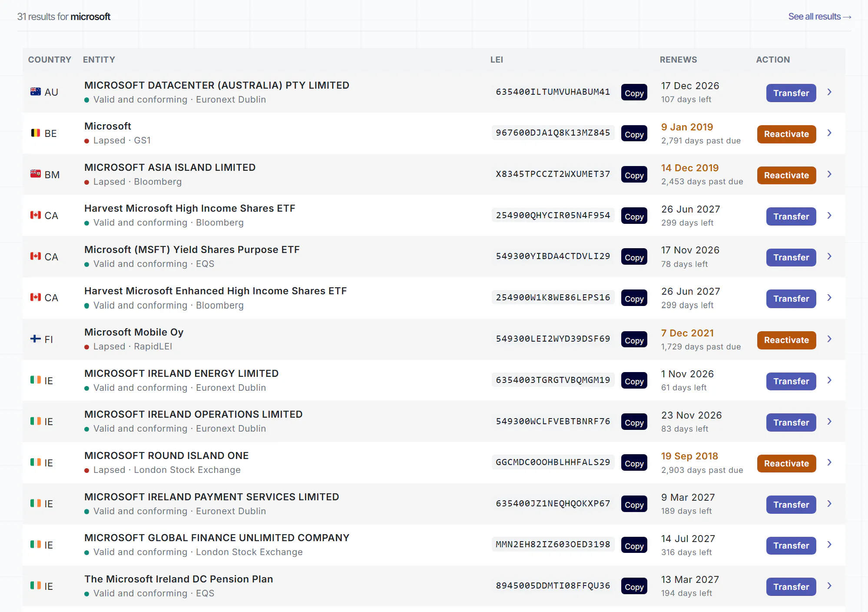
Task: Open chevron for Harvest Microsoft High Income Shares ETF
Action: pos(829,216)
